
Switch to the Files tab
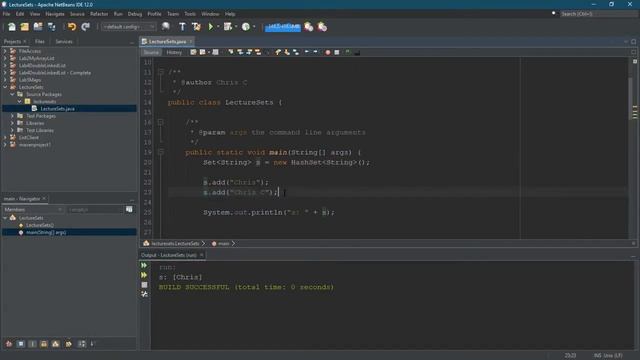[40, 42]
